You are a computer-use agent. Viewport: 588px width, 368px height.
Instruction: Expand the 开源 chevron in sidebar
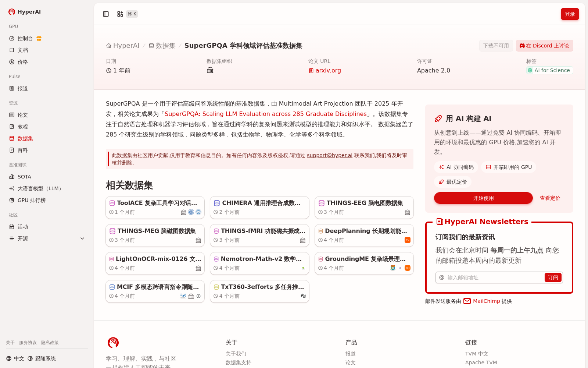pyautogui.click(x=82, y=238)
